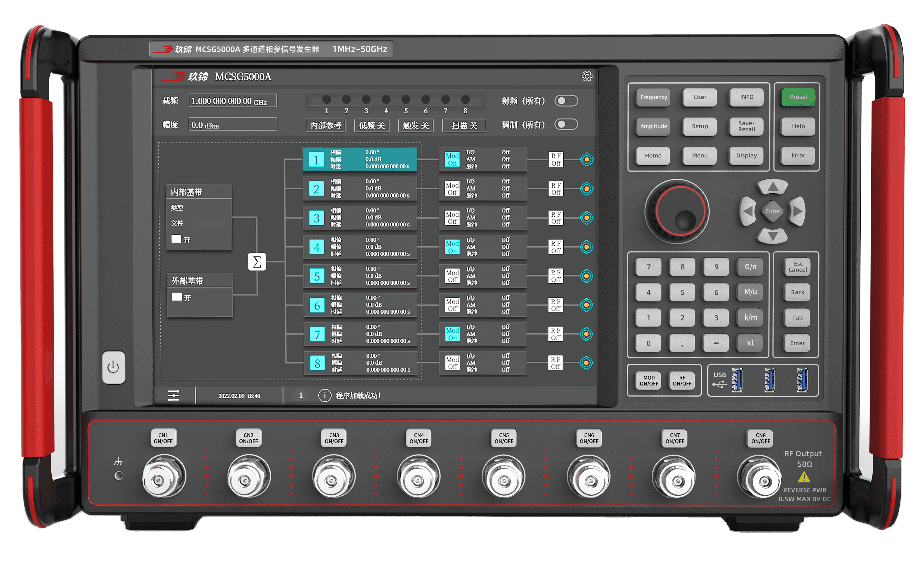Click the info circle icon in status bar
This screenshot has width=924, height=587.
click(x=325, y=395)
